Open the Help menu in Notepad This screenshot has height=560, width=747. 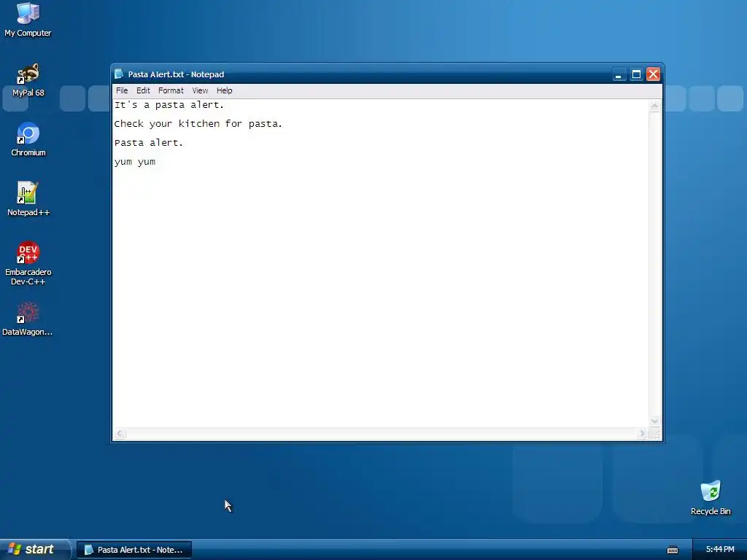225,90
